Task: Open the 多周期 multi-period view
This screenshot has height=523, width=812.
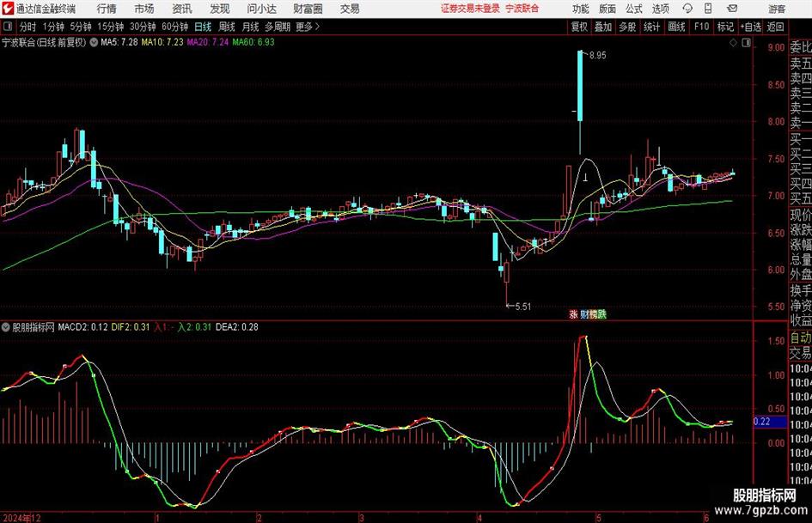Action: tap(278, 27)
